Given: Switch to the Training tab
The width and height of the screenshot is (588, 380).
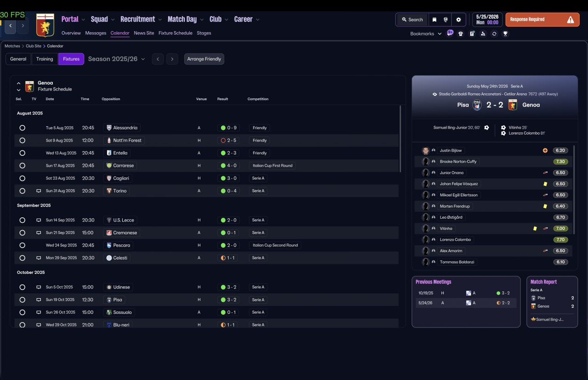Looking at the screenshot, I should (x=45, y=59).
